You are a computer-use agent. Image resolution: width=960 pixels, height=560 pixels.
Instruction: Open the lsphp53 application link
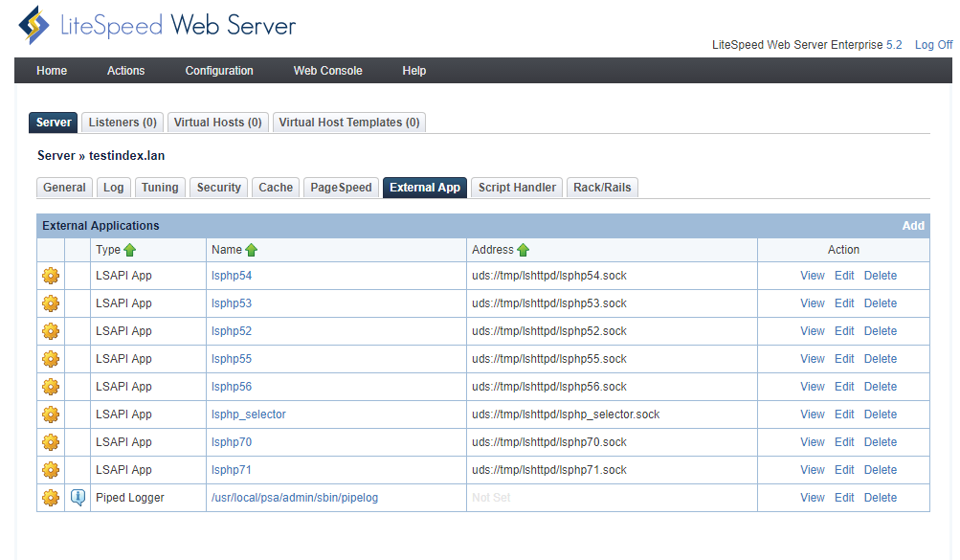[x=232, y=303]
